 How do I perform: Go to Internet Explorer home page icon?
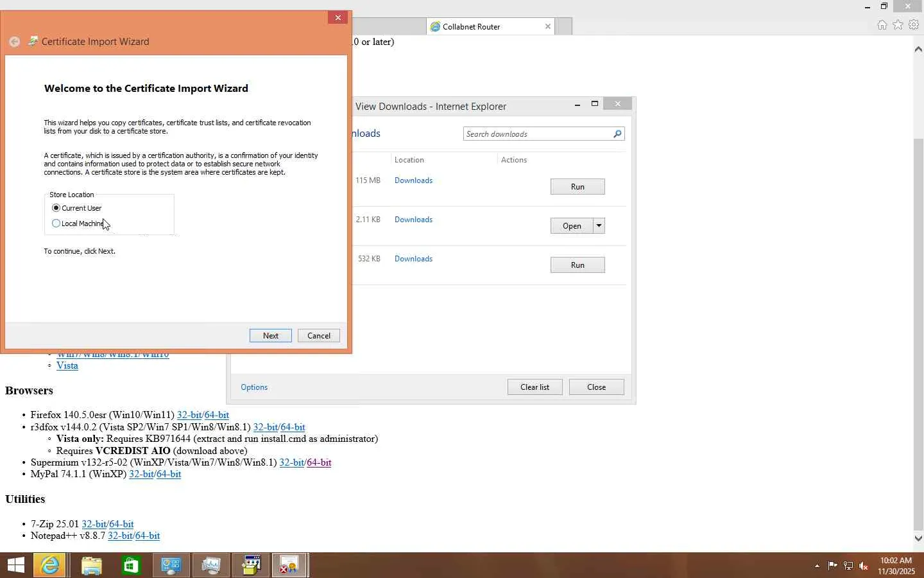click(x=882, y=25)
